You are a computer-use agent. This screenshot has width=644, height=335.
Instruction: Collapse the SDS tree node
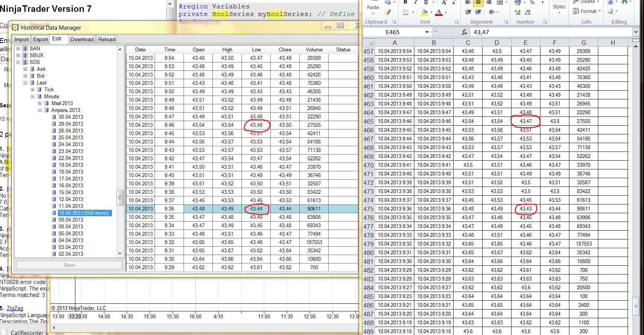pos(18,62)
